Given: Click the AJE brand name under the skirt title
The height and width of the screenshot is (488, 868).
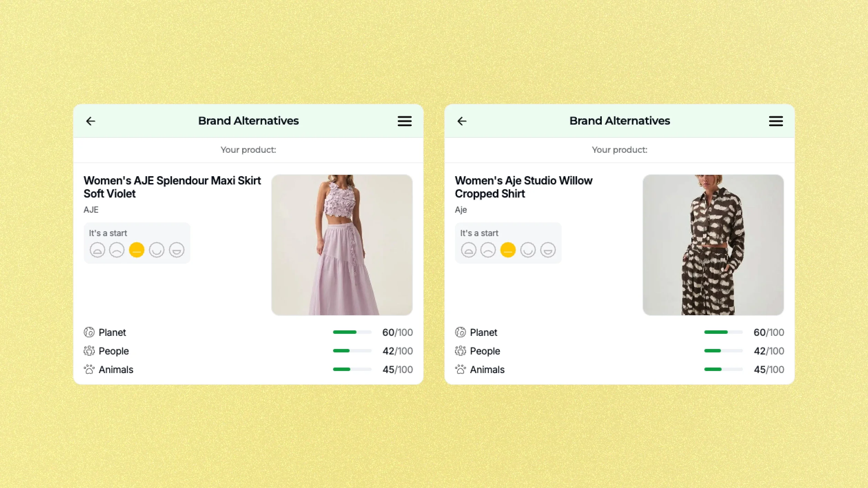Looking at the screenshot, I should [91, 210].
